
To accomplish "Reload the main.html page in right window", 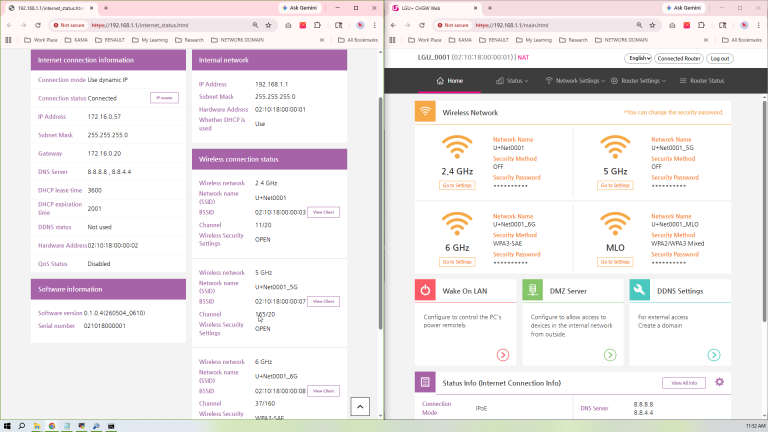I will 422,25.
